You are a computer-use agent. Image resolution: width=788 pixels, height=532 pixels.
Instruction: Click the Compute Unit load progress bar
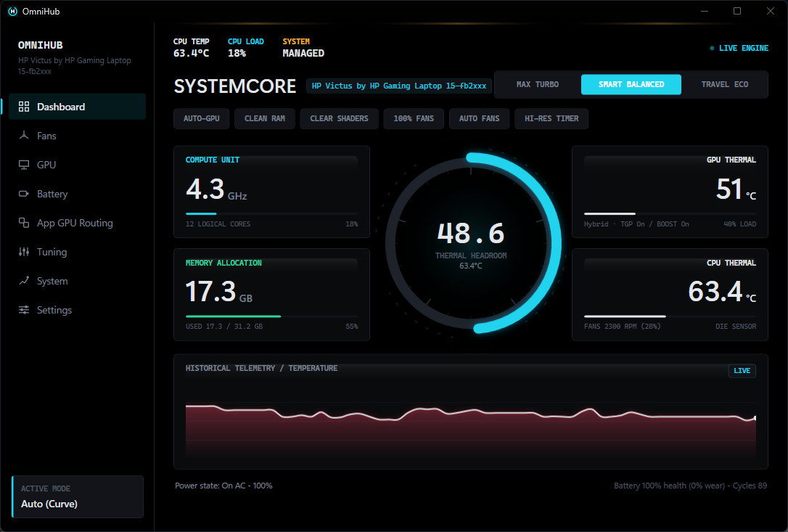coord(272,213)
